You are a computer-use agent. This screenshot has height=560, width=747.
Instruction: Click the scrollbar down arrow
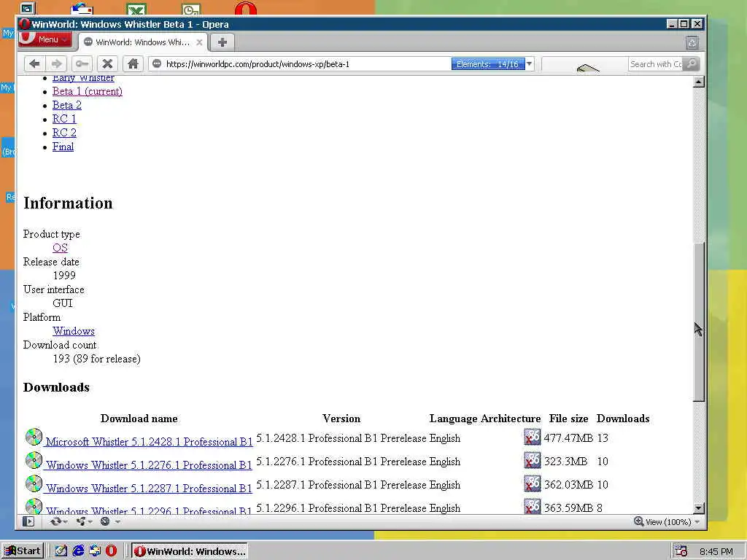pyautogui.click(x=698, y=508)
